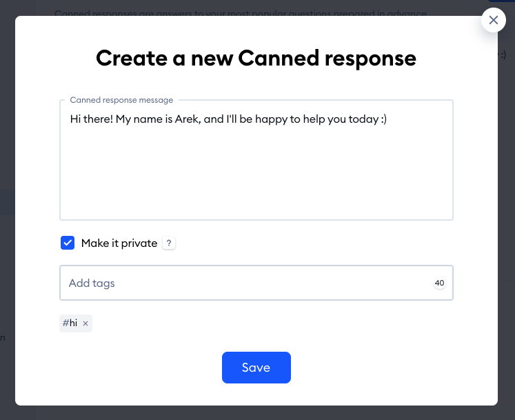This screenshot has width=515, height=420.
Task: Click the 40 character counter badge
Action: (x=439, y=283)
